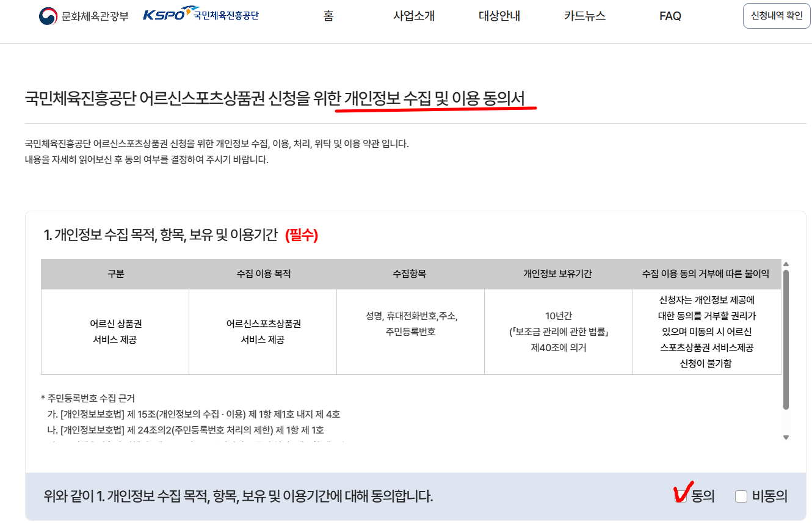The width and height of the screenshot is (812, 530).
Task: Click the 어르신 상품권 서비스 제공 cell
Action: point(115,332)
